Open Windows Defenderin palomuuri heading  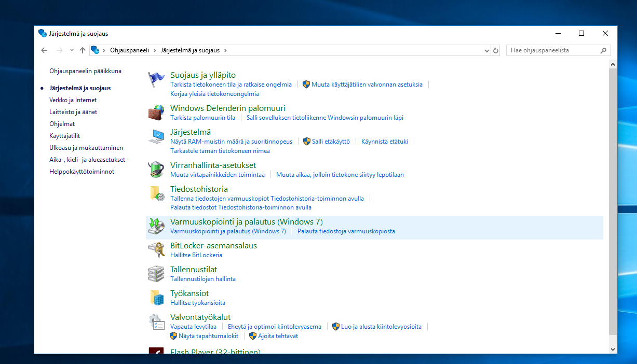click(228, 108)
